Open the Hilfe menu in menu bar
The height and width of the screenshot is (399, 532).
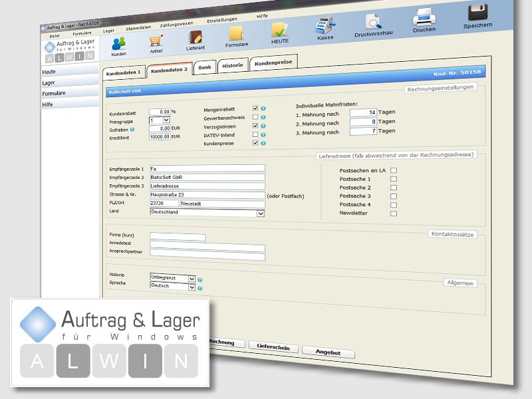coord(262,16)
